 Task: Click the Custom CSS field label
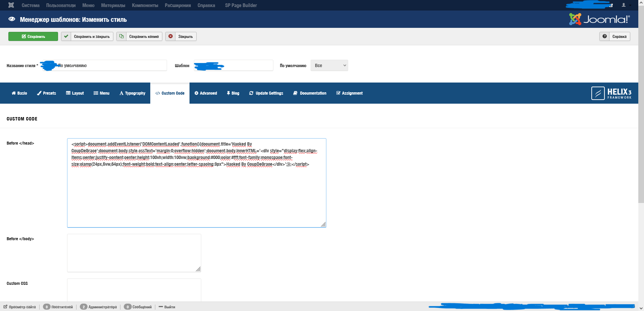[17, 283]
